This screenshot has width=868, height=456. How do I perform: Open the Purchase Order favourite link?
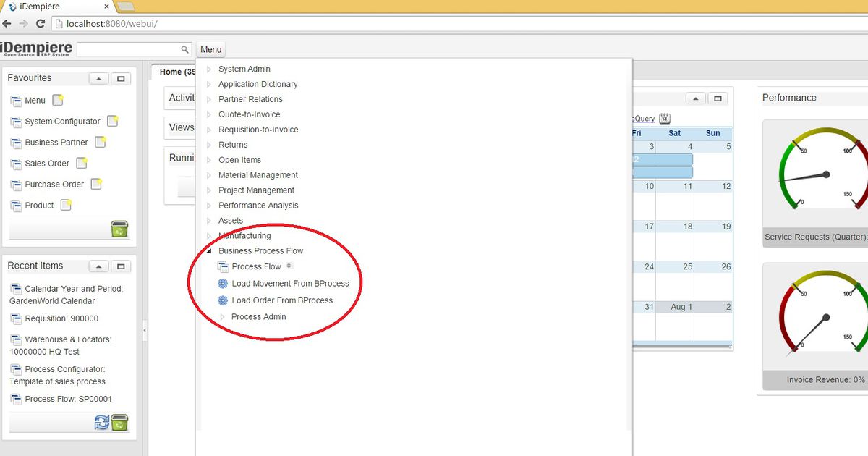pyautogui.click(x=54, y=185)
